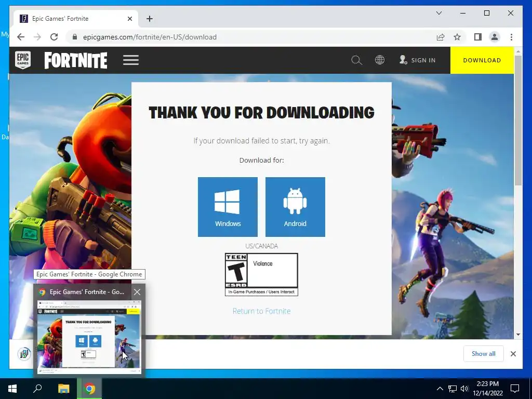This screenshot has height=399, width=532.
Task: Click the downloaded installer file icon
Action: (24, 354)
